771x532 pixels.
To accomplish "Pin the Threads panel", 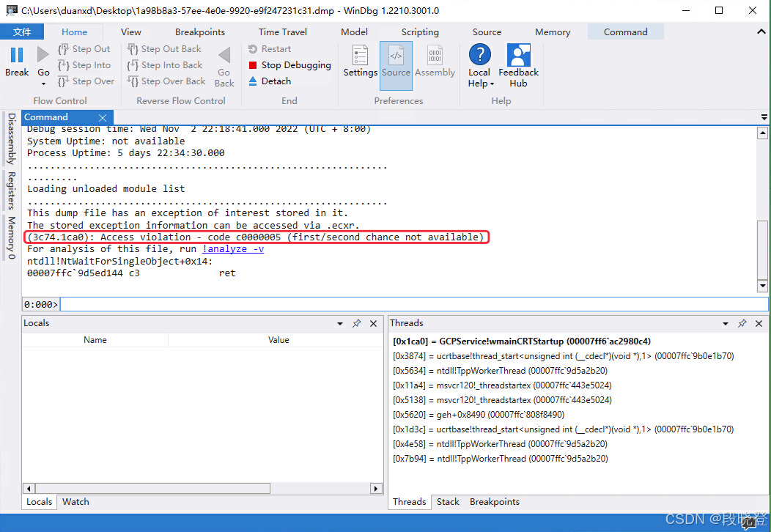I will click(742, 323).
